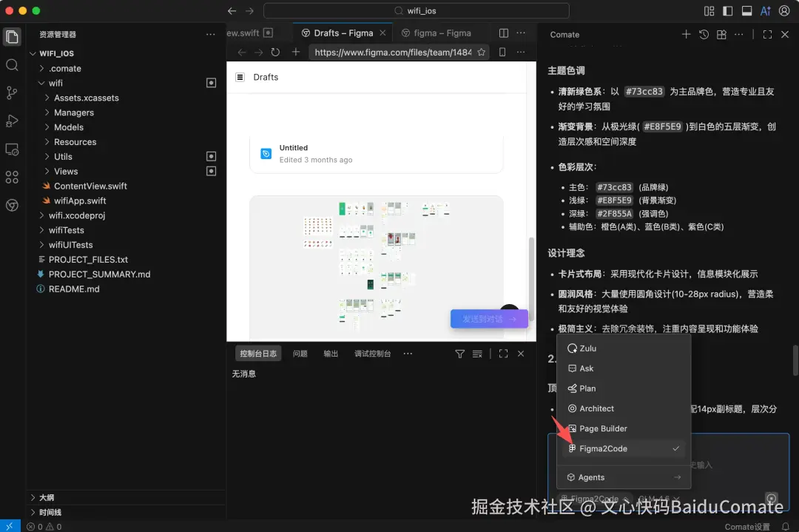Split the editor to the right

click(x=504, y=33)
